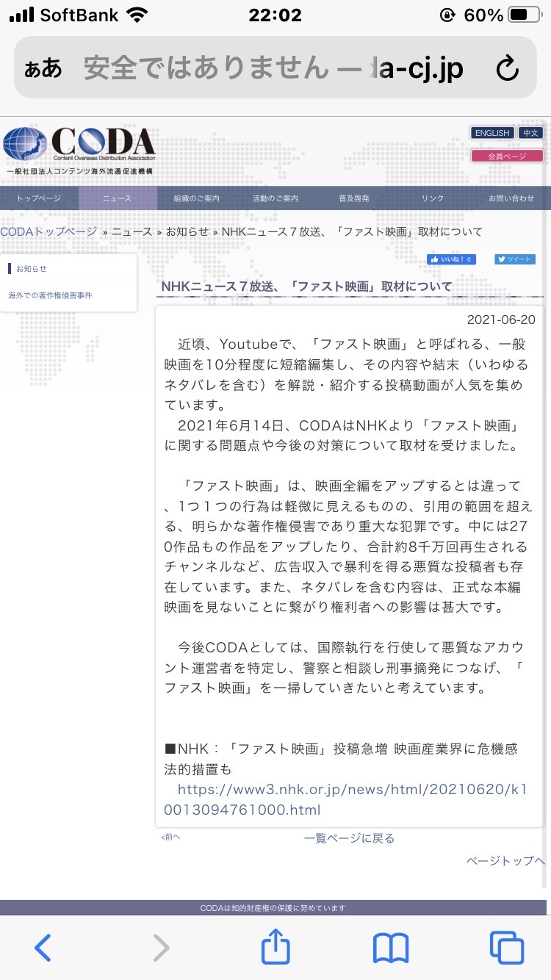The width and height of the screenshot is (551, 980).
Task: Click the お知らせ breadcrumb link
Action: [x=187, y=231]
